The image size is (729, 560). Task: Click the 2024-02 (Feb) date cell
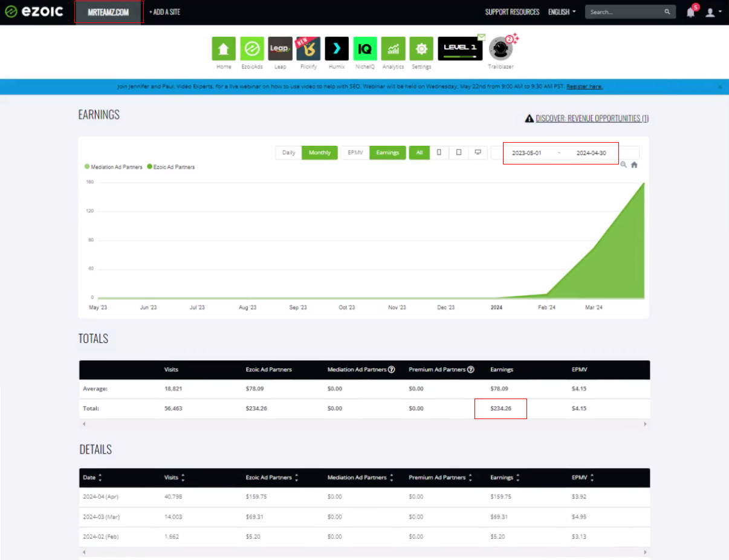tap(101, 537)
